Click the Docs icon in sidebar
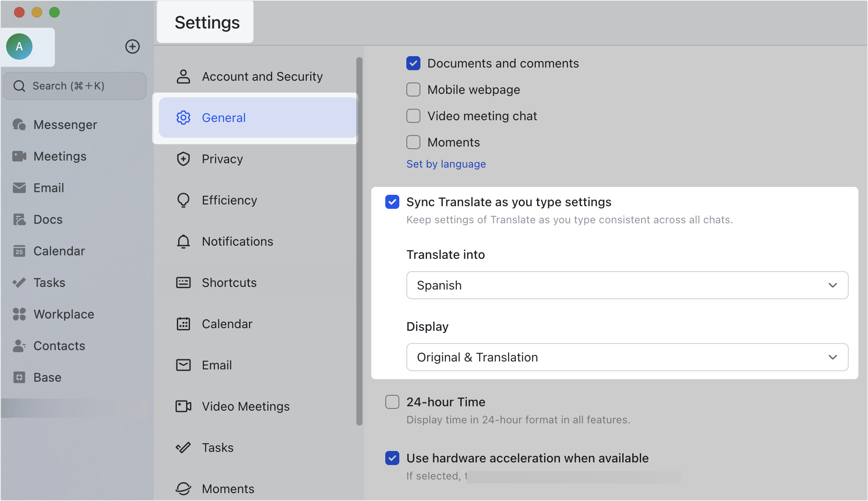Viewport: 868px width, 501px height. pyautogui.click(x=19, y=219)
